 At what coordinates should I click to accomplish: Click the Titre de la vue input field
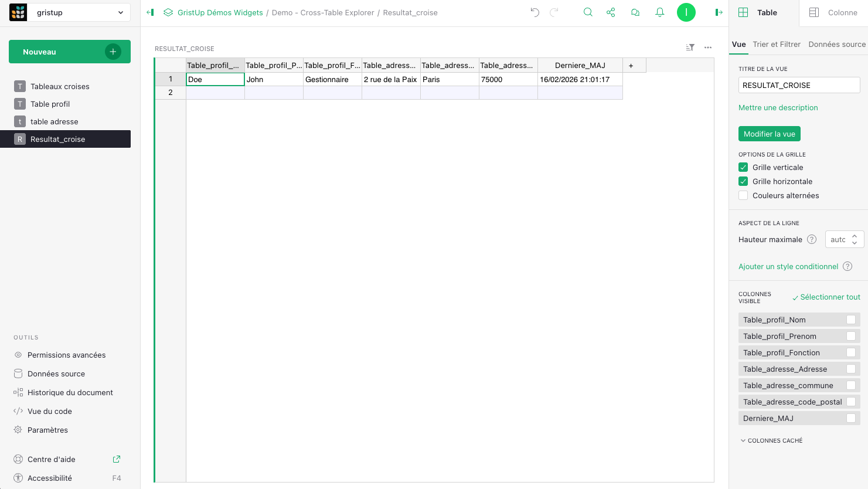tap(798, 85)
